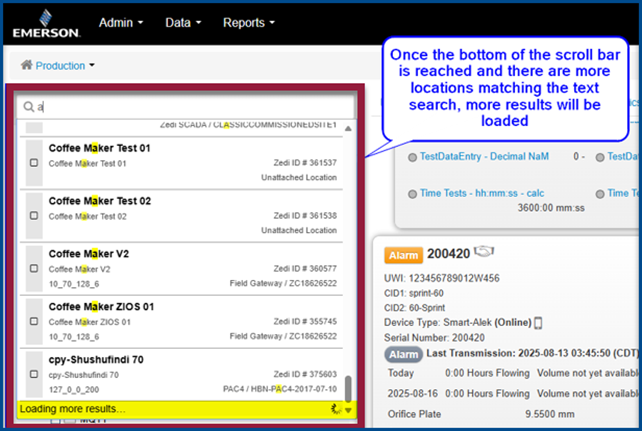Click the scroll up arrow of the results list
The image size is (642, 431).
click(x=348, y=129)
